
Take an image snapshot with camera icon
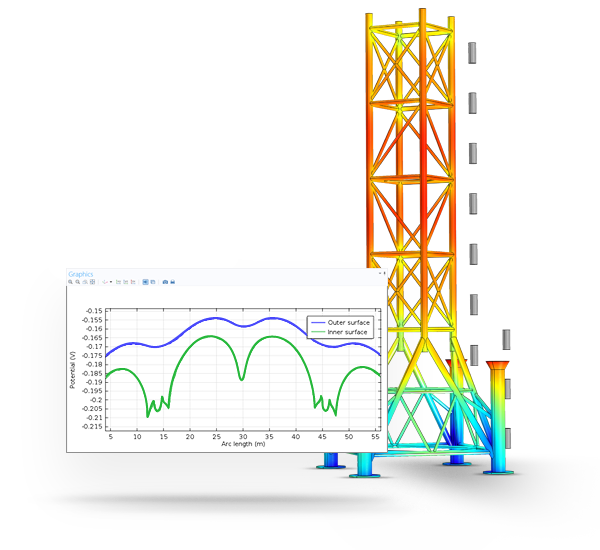[x=165, y=282]
